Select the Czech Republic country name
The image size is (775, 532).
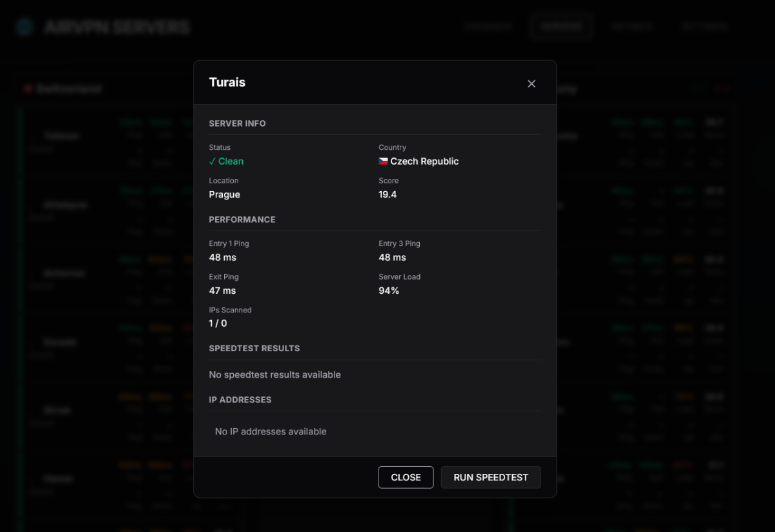click(424, 161)
